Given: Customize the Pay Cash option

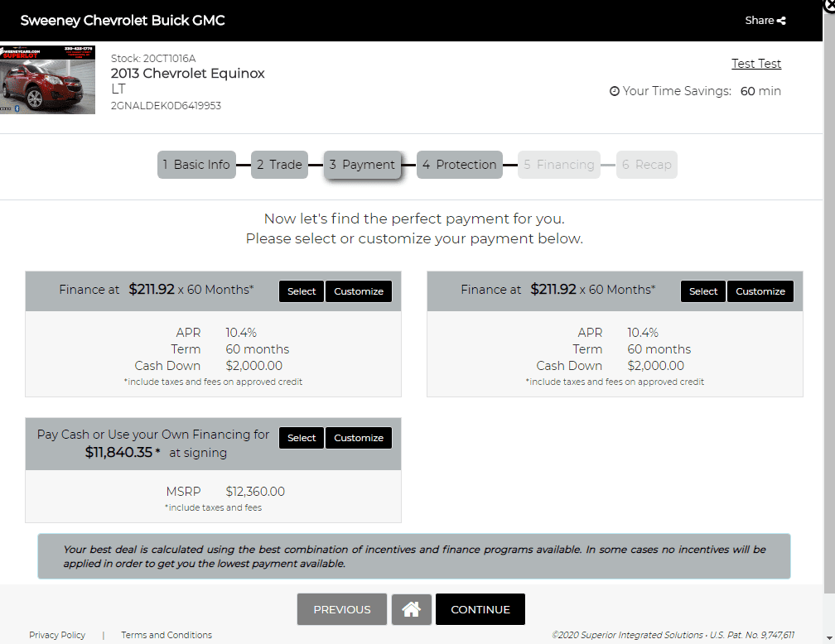Looking at the screenshot, I should click(x=359, y=438).
